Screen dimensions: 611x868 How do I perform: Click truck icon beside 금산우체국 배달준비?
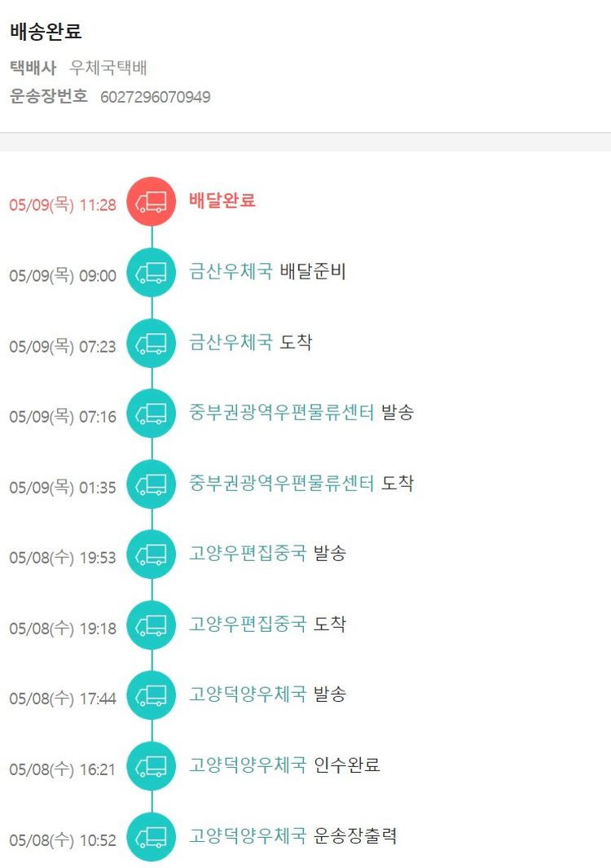coord(152,273)
